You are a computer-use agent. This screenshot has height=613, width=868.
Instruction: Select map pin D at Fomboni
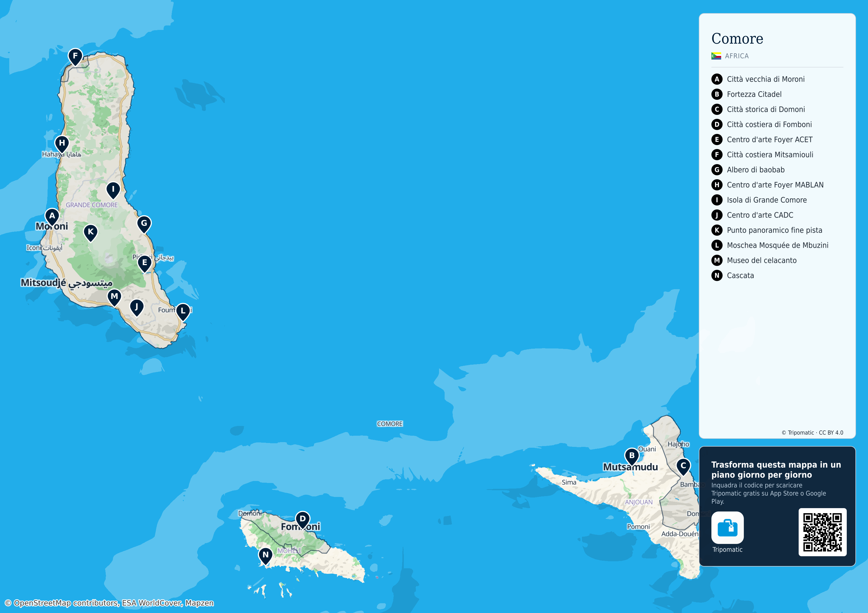coord(303,520)
